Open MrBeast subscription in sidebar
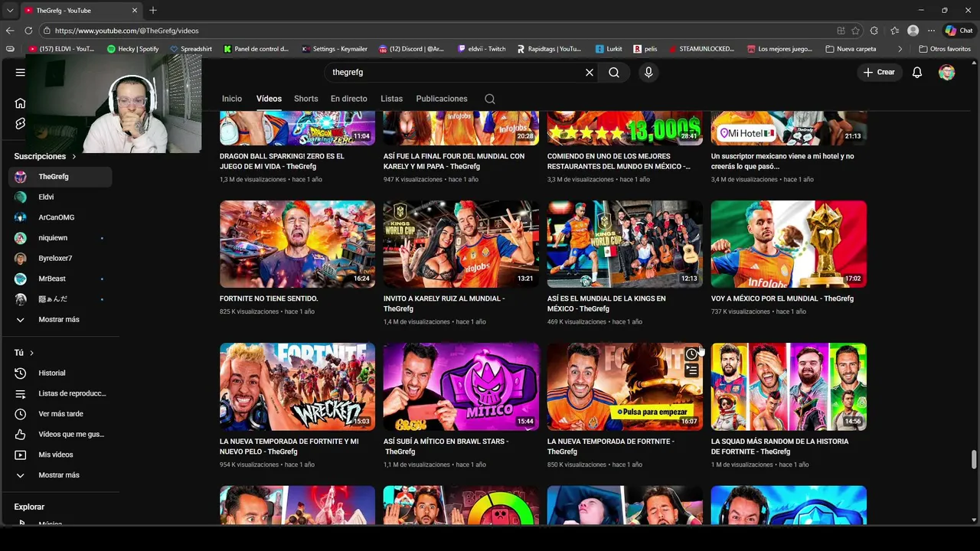The height and width of the screenshot is (551, 980). click(60, 279)
